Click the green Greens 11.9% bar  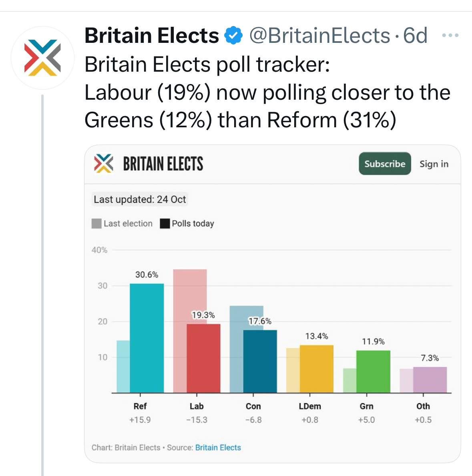[373, 372]
